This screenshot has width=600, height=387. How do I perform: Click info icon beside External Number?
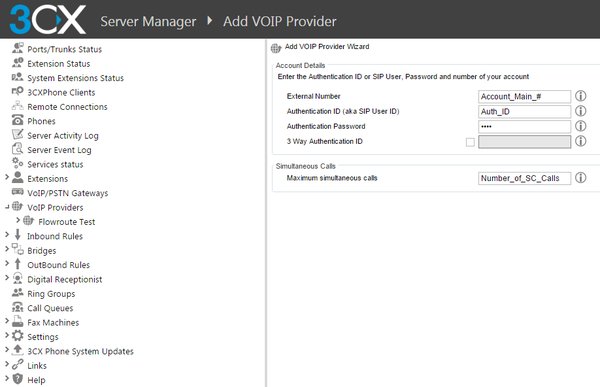coord(580,96)
